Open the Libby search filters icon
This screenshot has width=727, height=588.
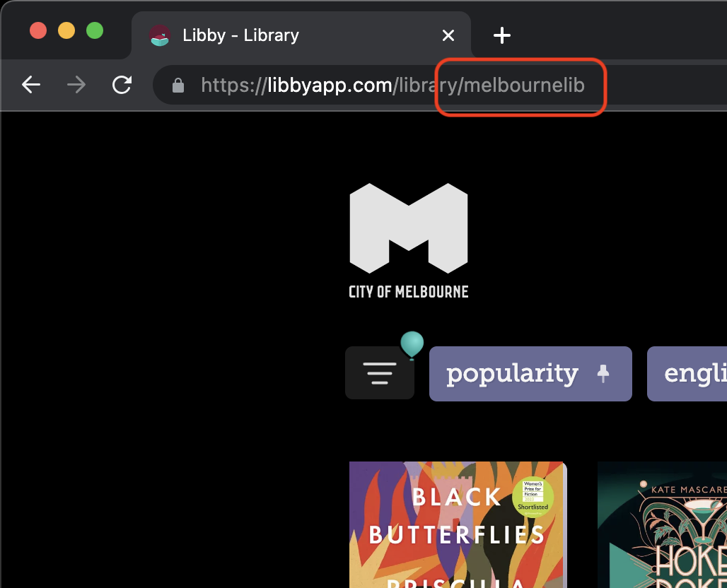coord(380,373)
